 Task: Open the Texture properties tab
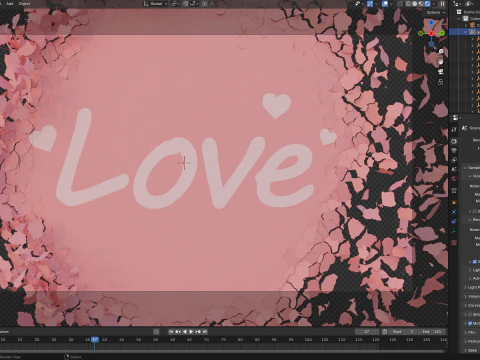click(x=454, y=243)
